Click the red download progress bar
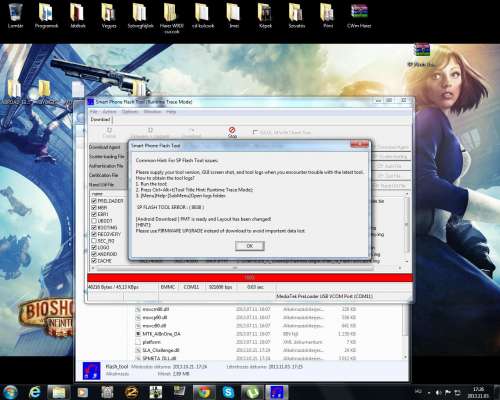Viewport: 500px width, 400px height. point(250,278)
